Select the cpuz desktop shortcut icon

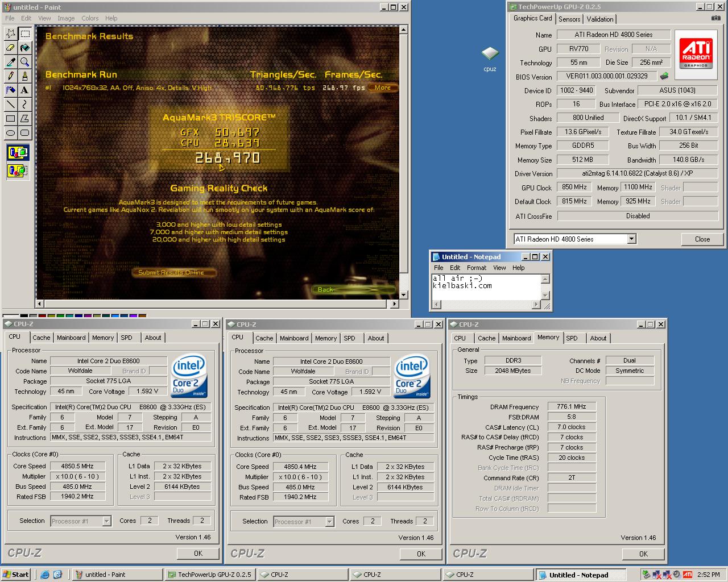(490, 60)
